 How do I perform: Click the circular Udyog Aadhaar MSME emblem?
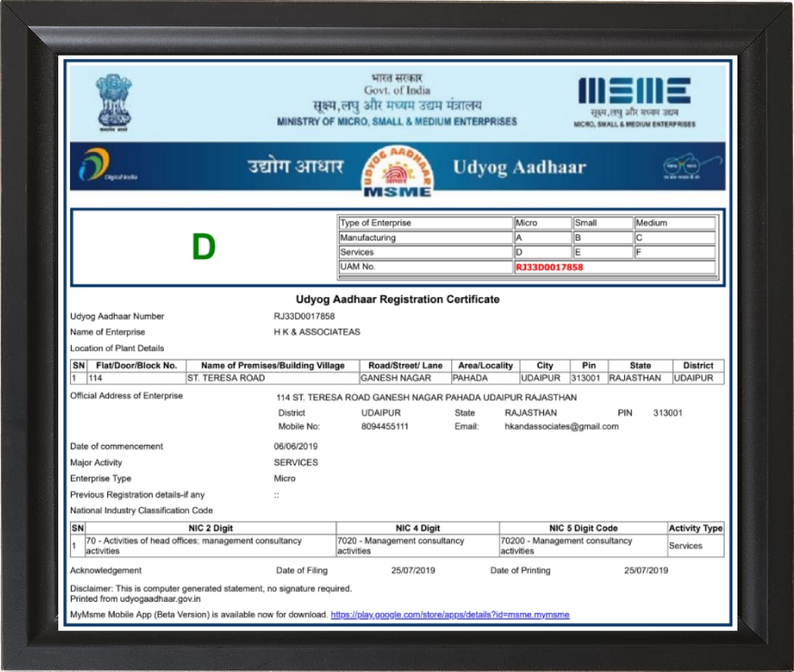tap(396, 167)
